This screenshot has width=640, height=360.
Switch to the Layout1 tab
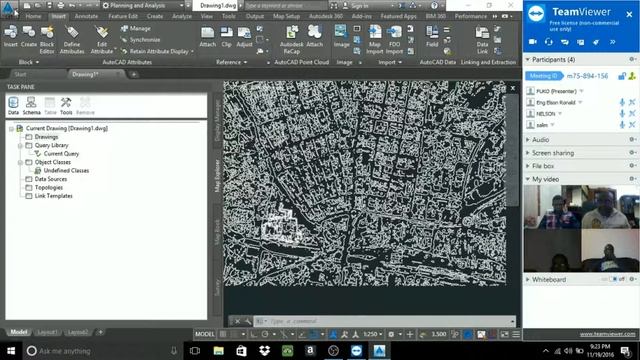tap(47, 332)
